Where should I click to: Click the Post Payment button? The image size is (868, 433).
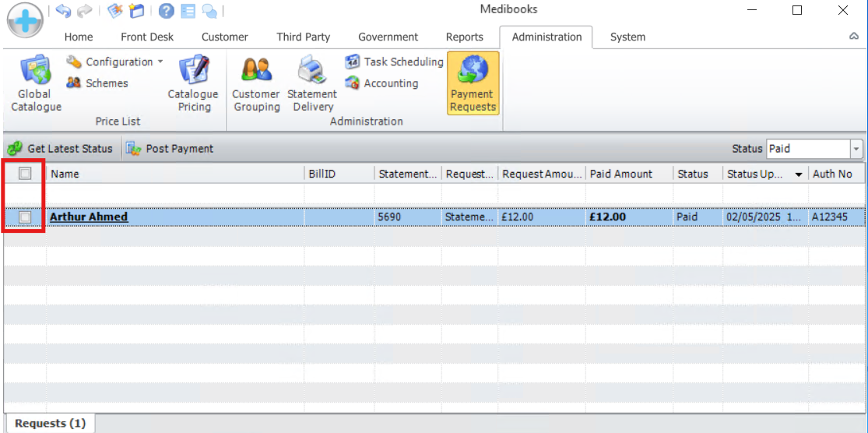pyautogui.click(x=170, y=149)
